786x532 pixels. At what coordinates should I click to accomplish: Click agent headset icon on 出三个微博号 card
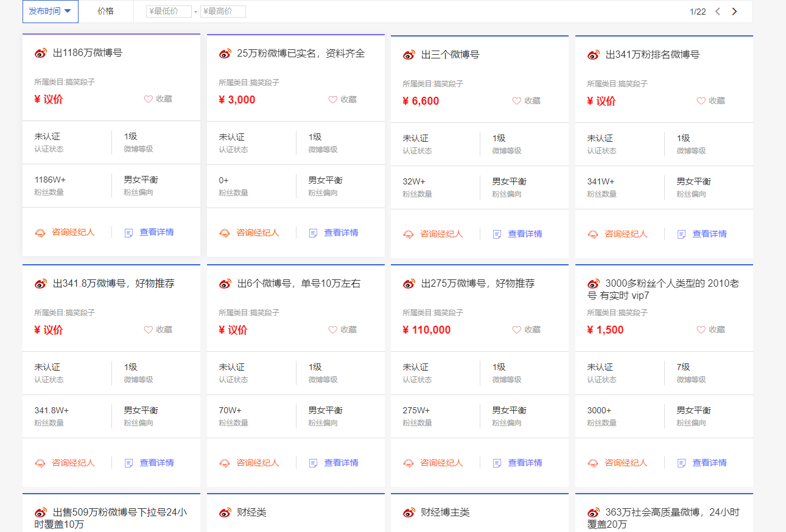409,234
